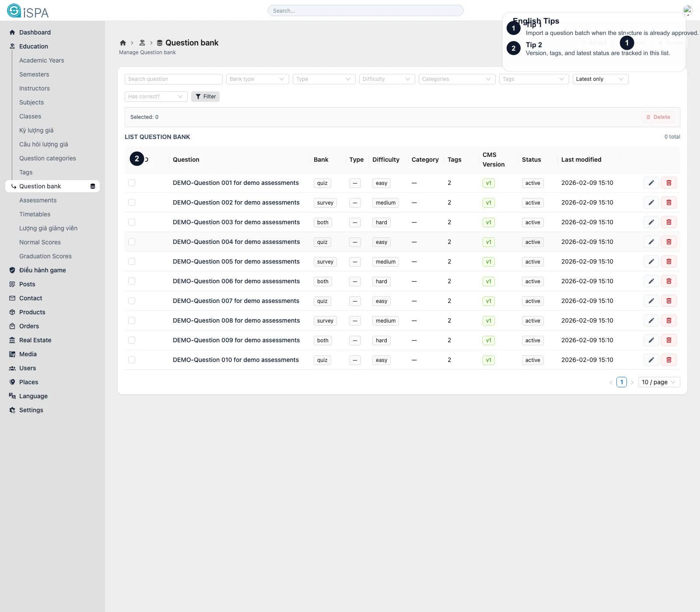Click the edit pencil for DEMO-Question 001
Screen dimensions: 700x612
pyautogui.click(x=651, y=183)
